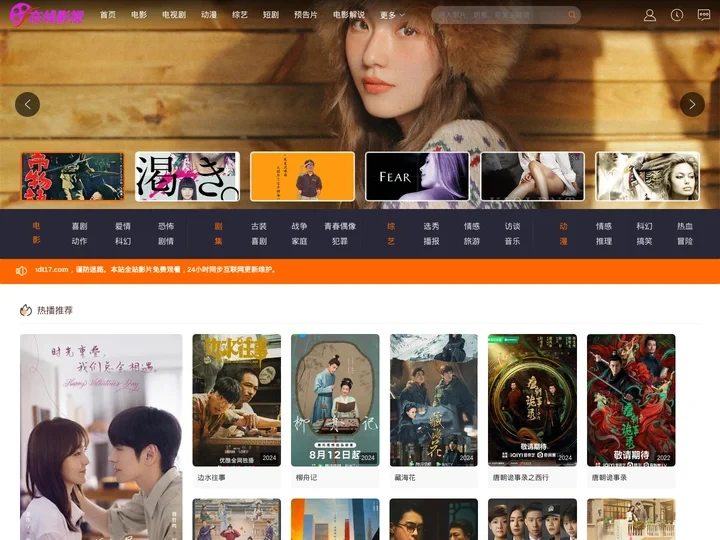The height and width of the screenshot is (540, 720).
Task: Open the 藏海花 poster
Action: tap(434, 400)
